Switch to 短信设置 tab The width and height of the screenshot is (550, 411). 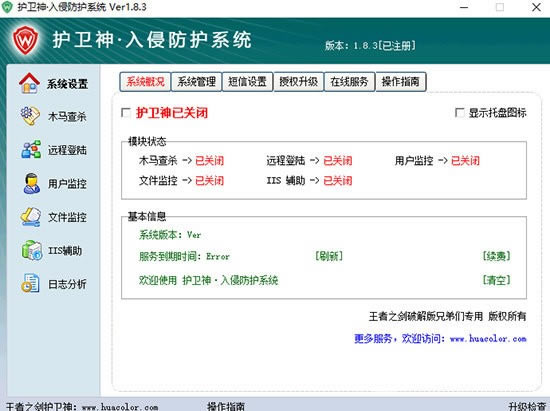(247, 82)
